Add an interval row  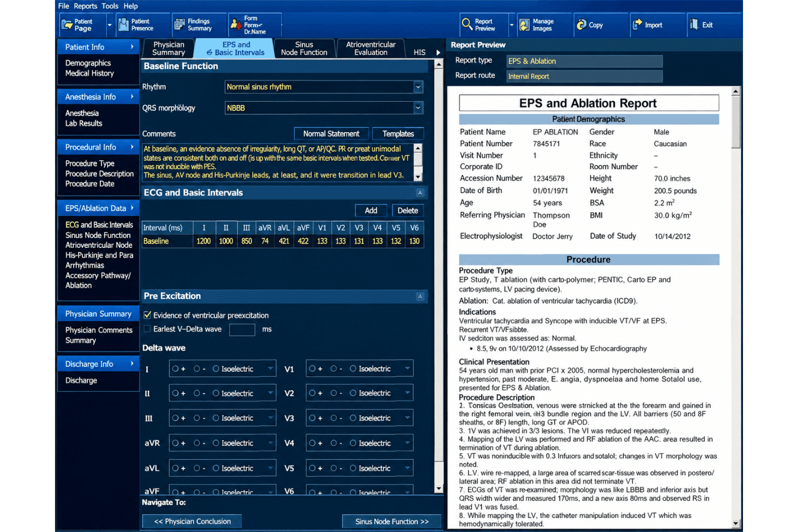click(371, 211)
